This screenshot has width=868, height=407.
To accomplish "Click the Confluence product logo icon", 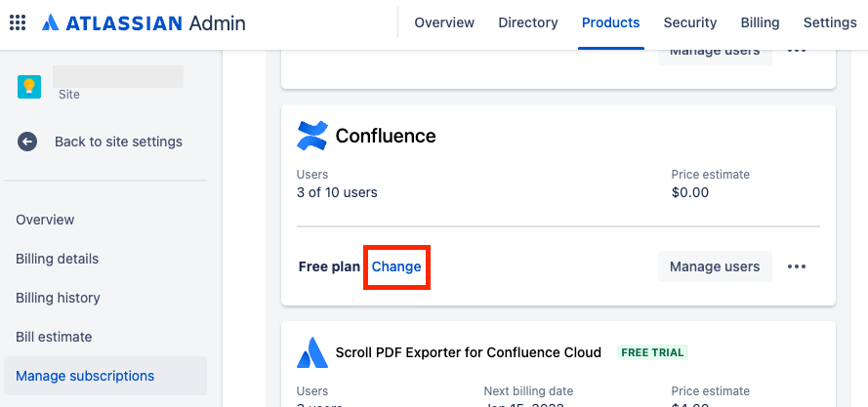I will [x=312, y=136].
